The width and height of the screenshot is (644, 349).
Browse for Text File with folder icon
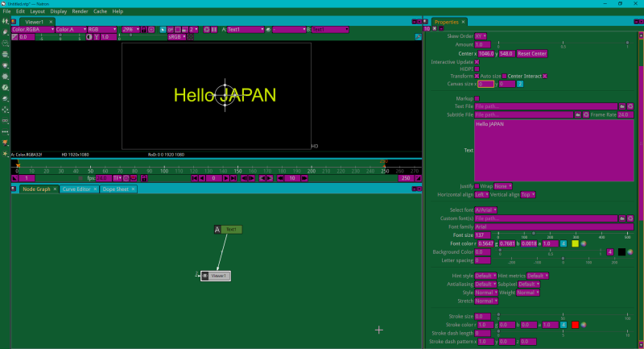621,106
